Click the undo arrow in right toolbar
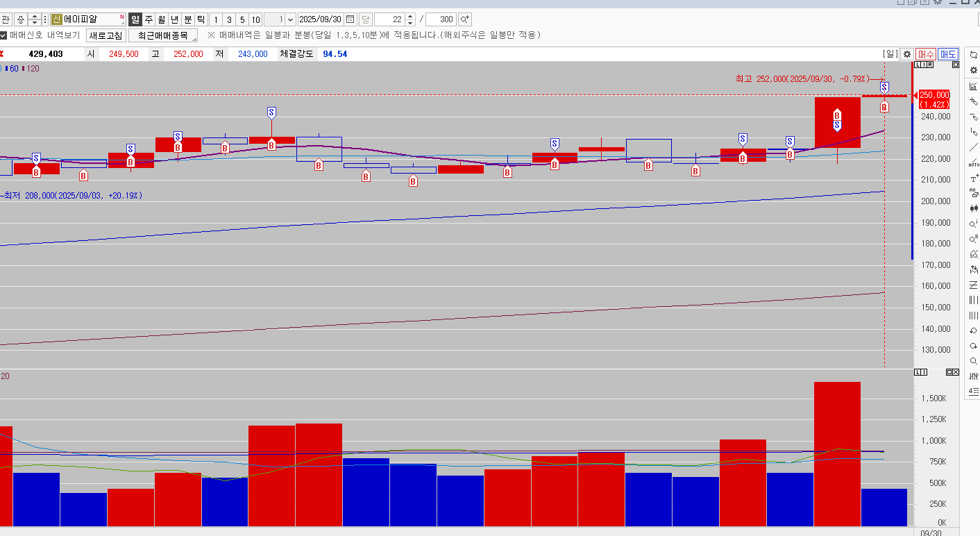This screenshot has height=536, width=980. (x=974, y=330)
